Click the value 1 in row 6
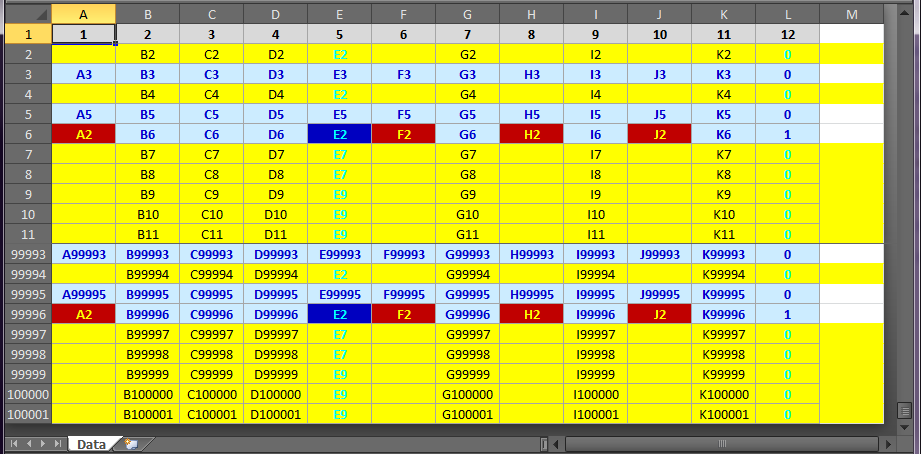Image resolution: width=921 pixels, height=454 pixels. [x=788, y=134]
